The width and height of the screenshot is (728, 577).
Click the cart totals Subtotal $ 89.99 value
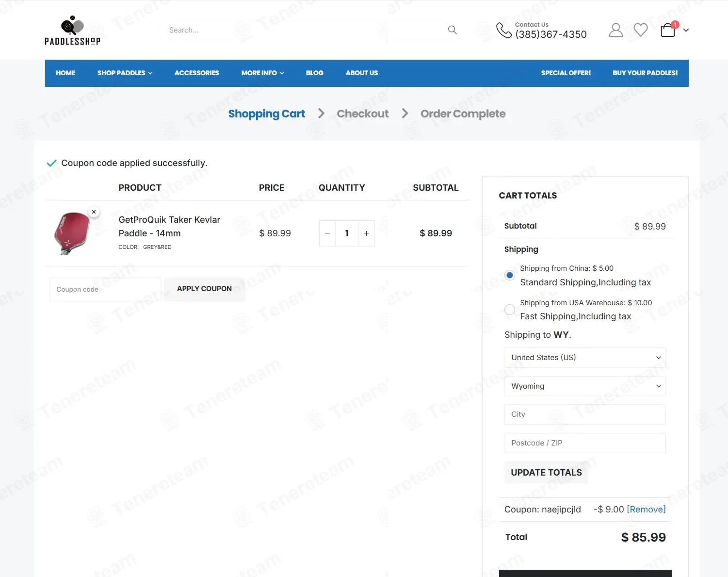tap(650, 227)
